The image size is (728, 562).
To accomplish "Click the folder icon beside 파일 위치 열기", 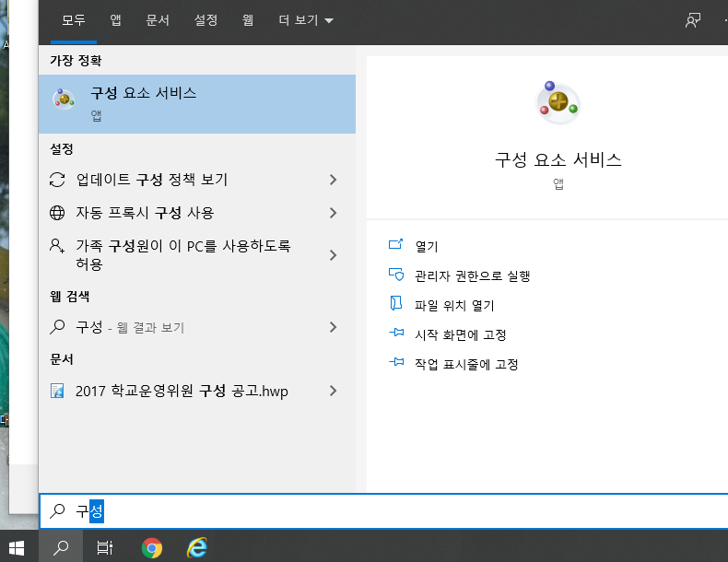I will point(395,303).
